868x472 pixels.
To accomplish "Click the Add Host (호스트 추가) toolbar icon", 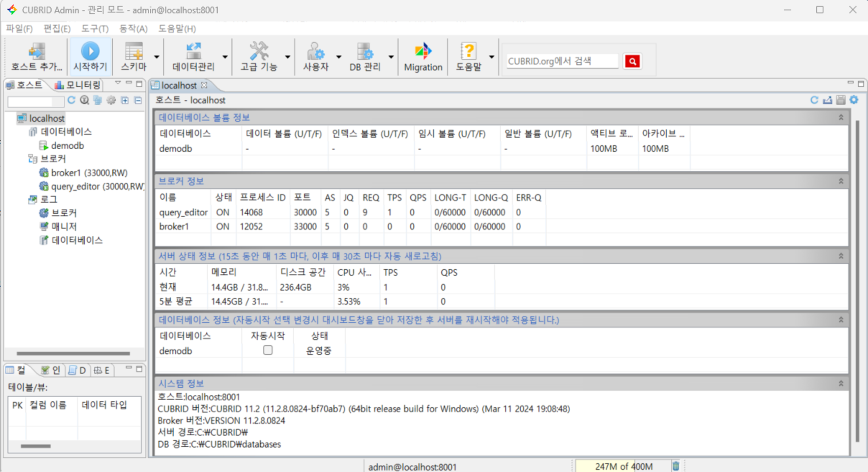I will (36, 52).
